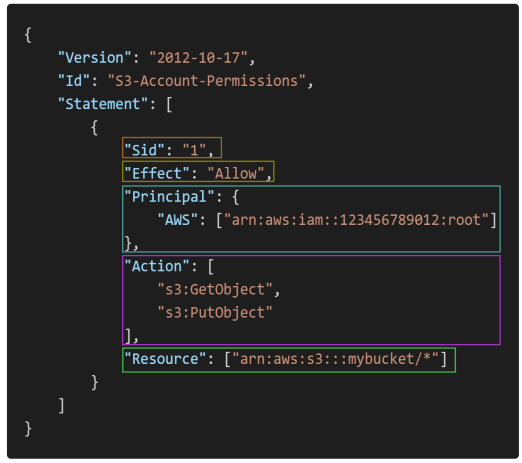522x463 pixels.
Task: Select the Sid value "1"
Action: coord(194,150)
